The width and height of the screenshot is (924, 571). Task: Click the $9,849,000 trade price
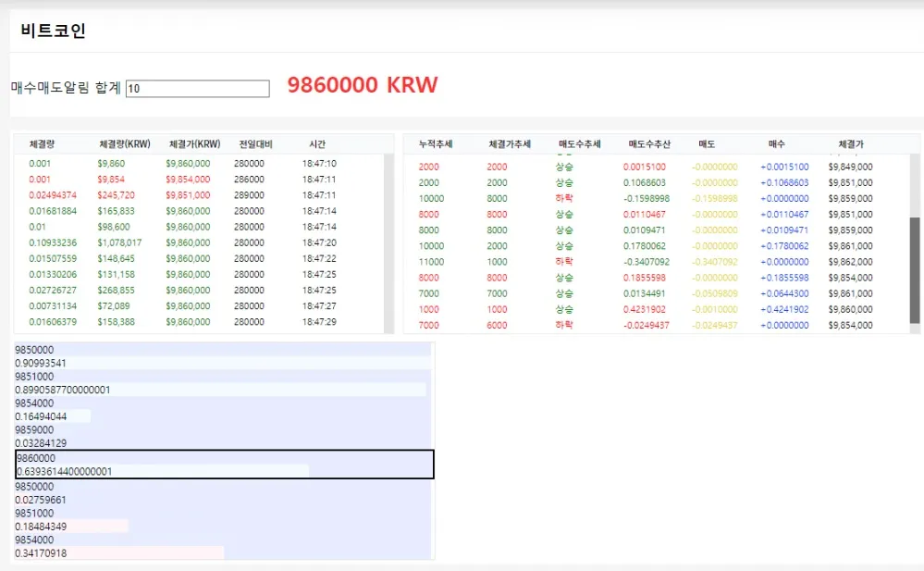tap(850, 167)
